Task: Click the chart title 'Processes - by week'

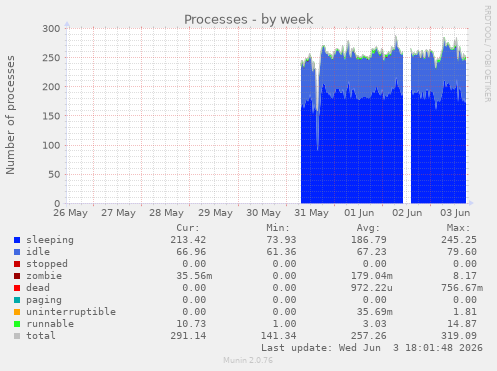Action: tap(249, 19)
